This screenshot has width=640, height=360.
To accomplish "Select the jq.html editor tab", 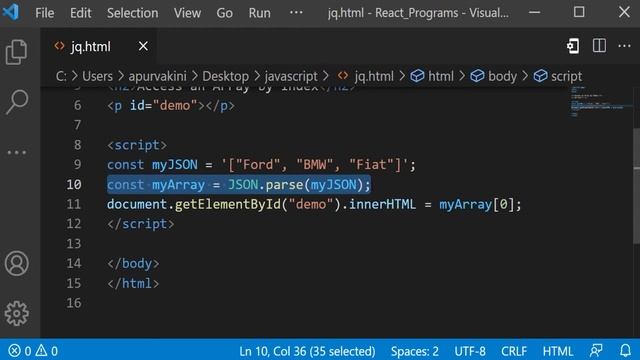I will click(98, 47).
